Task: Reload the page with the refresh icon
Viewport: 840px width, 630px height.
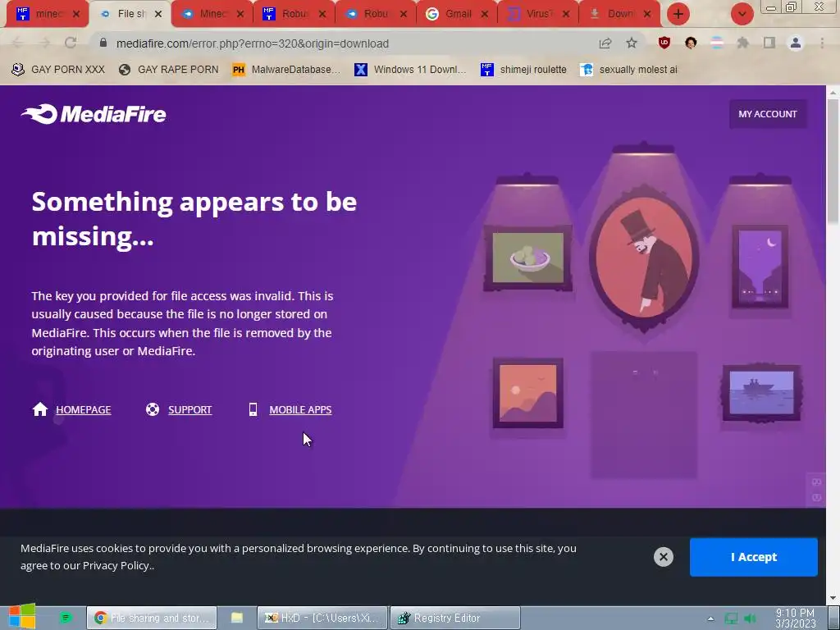Action: point(71,43)
